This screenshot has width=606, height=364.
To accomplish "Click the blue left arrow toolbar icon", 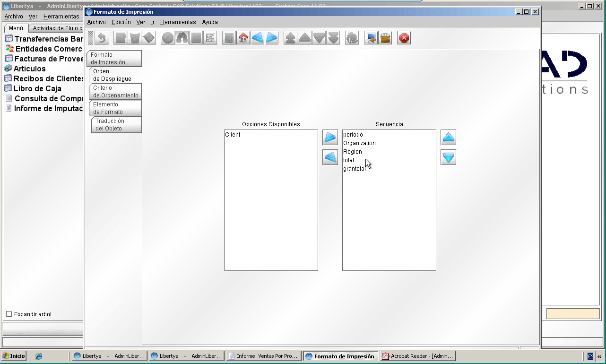I will tap(258, 38).
